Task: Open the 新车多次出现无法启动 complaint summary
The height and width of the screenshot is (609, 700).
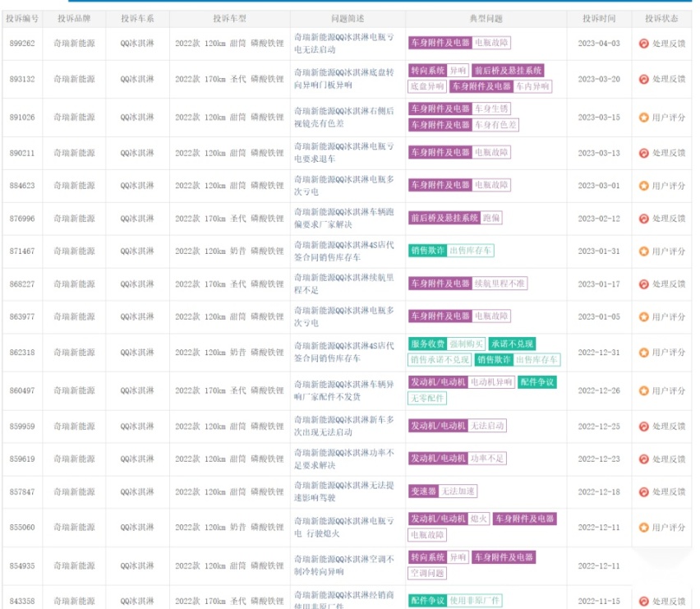Action: [343, 426]
